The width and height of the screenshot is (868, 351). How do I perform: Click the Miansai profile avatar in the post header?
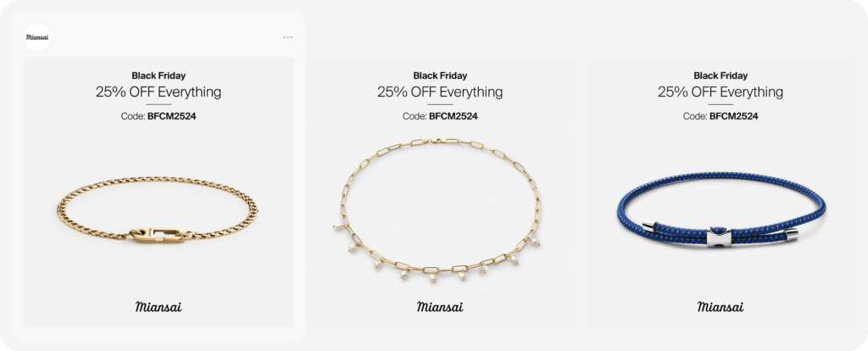pyautogui.click(x=38, y=37)
